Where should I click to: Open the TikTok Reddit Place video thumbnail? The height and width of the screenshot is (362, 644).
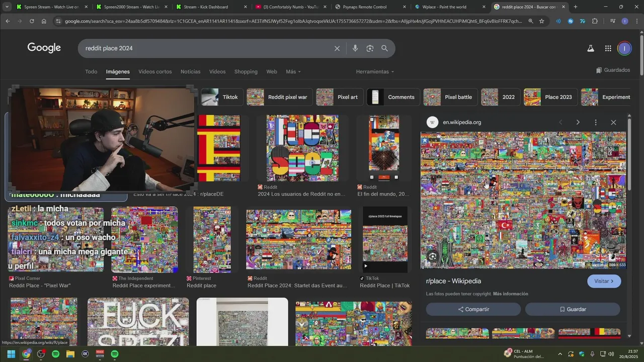point(385,239)
